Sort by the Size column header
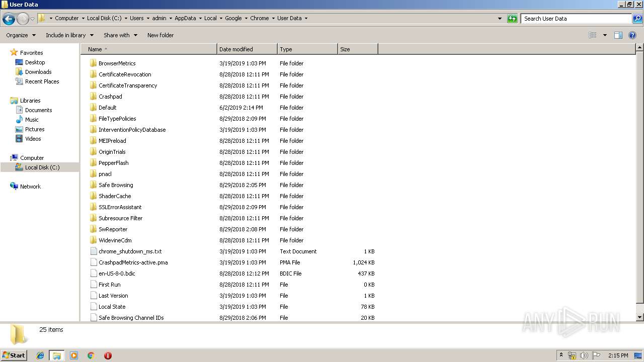Viewport: 644px width, 362px height. 358,49
